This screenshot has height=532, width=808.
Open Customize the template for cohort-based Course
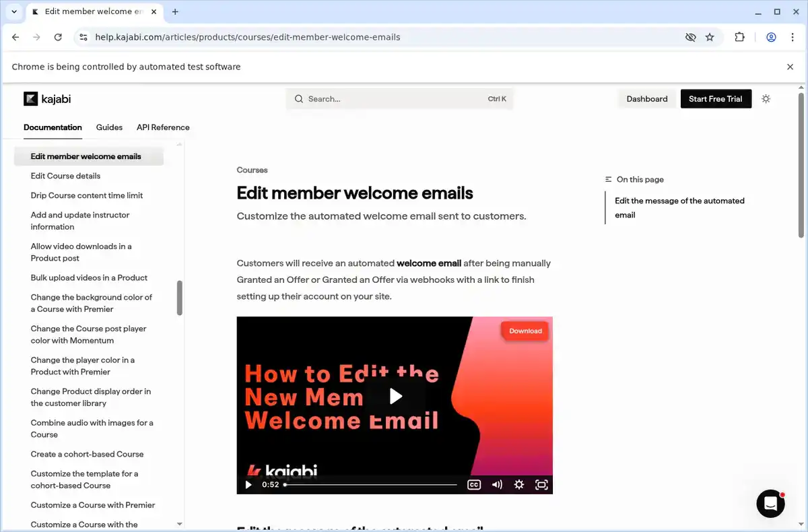pyautogui.click(x=84, y=479)
